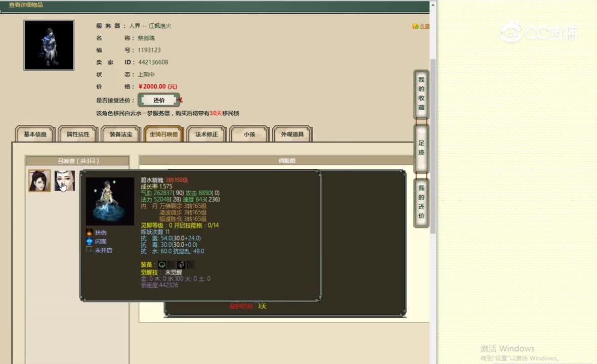The height and width of the screenshot is (364, 597).
Task: Click the migration notice mentioning 30天移民锁
Action: 167,113
